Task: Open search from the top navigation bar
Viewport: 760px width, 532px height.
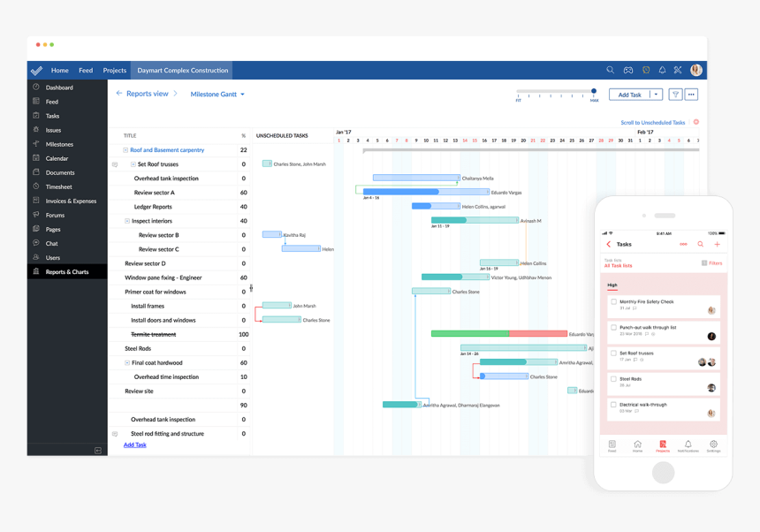Action: pos(610,70)
